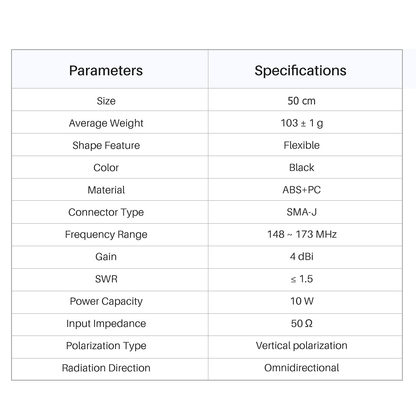Image resolution: width=416 pixels, height=416 pixels.
Task: Click the Average Weight label
Action: pos(106,123)
